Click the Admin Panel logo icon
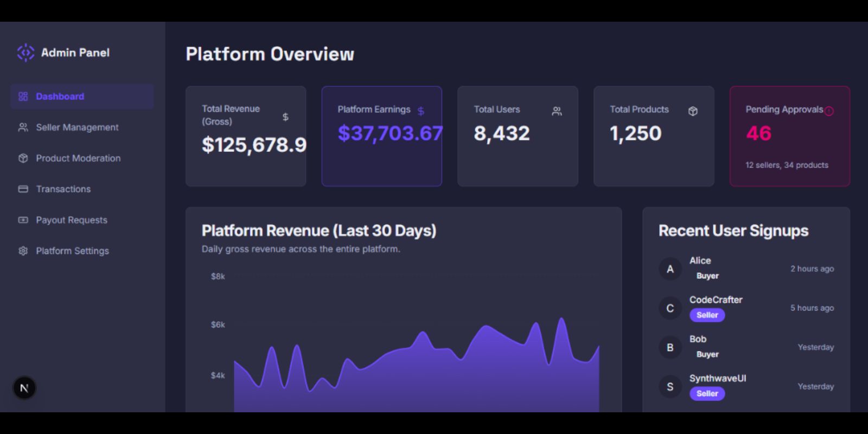The height and width of the screenshot is (434, 868). click(x=25, y=53)
